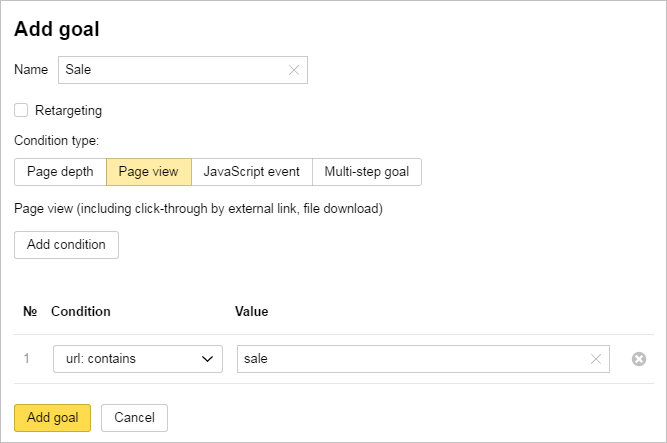Click the Value column header
The image size is (667, 443).
[x=251, y=312]
